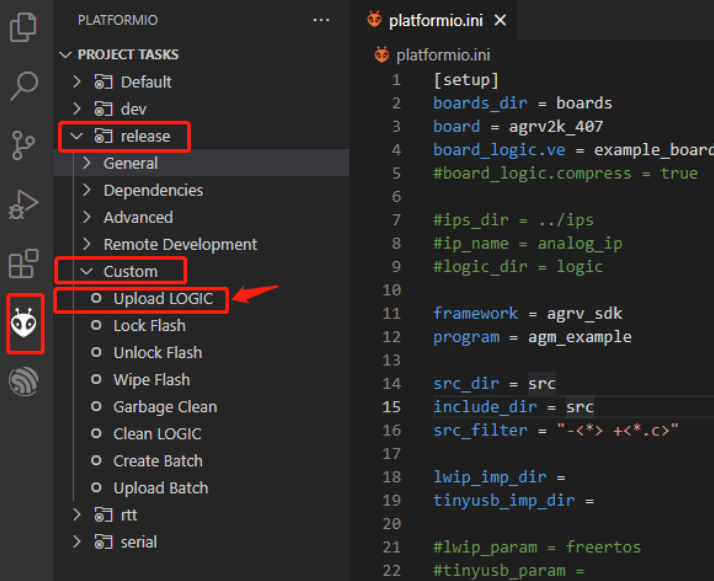
Task: Expand the dev environment chevron
Action: [77, 109]
